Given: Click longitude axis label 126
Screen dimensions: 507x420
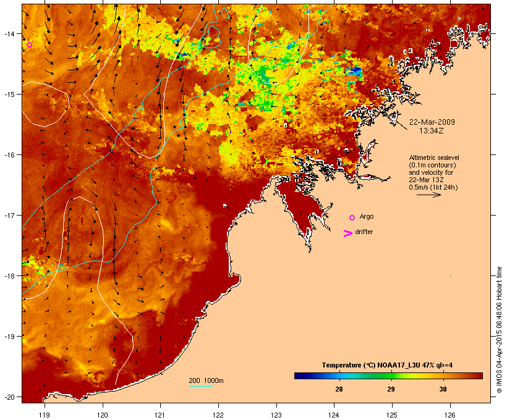Looking at the screenshot, I should click(x=449, y=415).
